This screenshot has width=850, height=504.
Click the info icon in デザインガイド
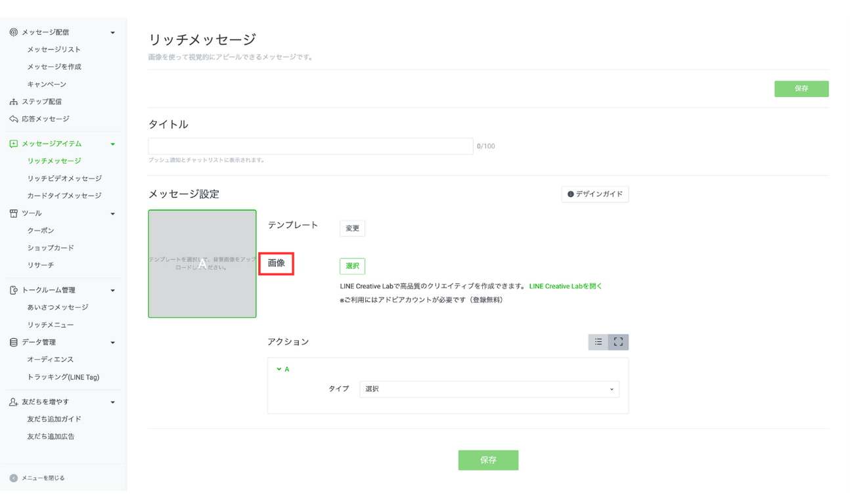point(570,194)
